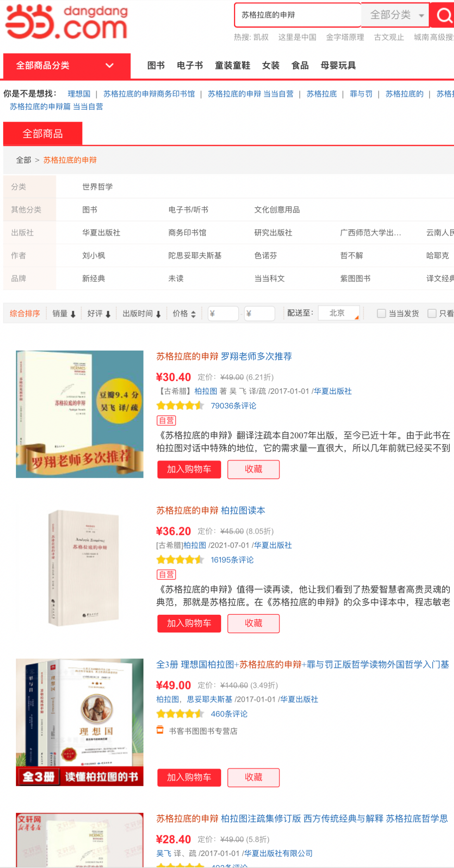Add first book via 加入购物车
Screen dimensions: 454x868
coord(189,469)
